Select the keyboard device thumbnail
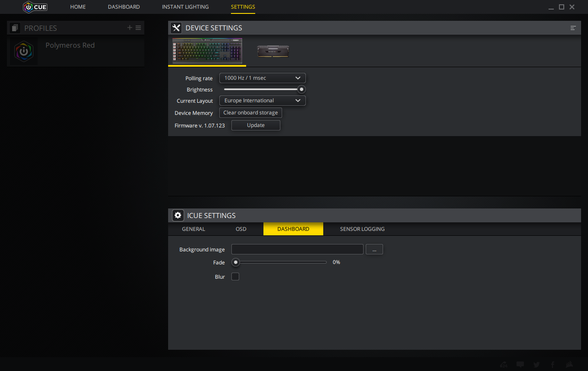The width and height of the screenshot is (588, 371). point(207,51)
